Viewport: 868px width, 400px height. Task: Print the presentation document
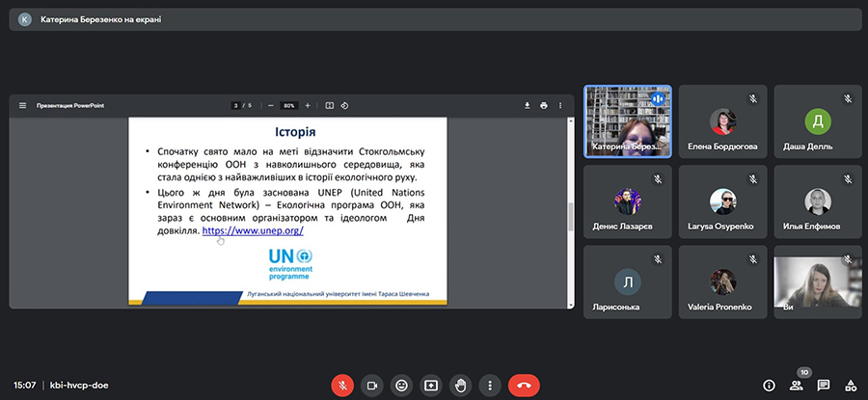544,105
